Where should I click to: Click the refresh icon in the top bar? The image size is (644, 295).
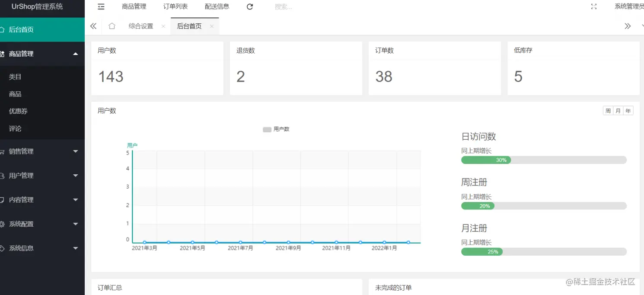(250, 6)
